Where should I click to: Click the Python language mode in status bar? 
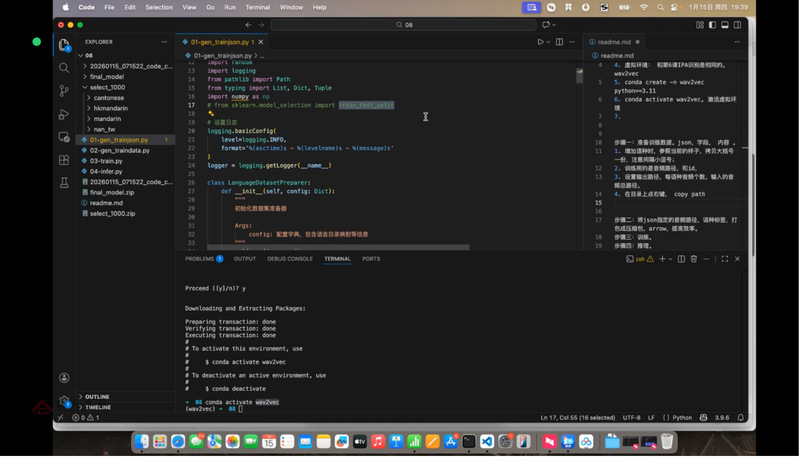tap(682, 417)
